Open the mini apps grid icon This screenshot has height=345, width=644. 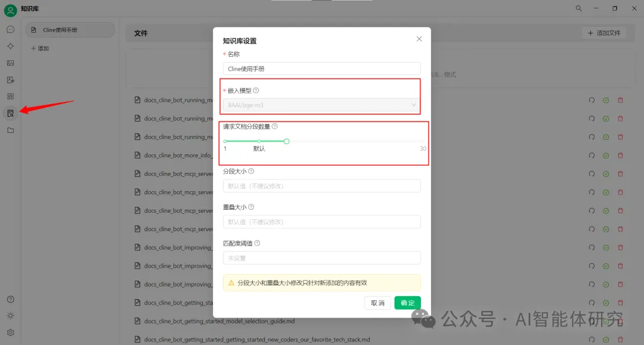point(11,97)
